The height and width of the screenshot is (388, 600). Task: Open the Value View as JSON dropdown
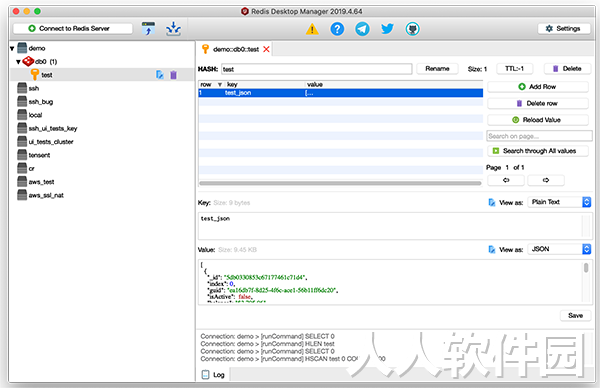[559, 249]
